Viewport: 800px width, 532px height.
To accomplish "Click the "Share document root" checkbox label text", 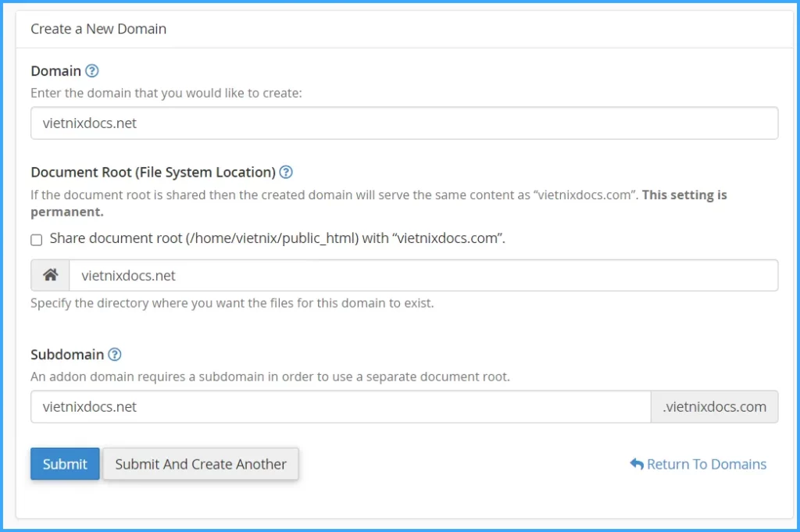I will (277, 238).
